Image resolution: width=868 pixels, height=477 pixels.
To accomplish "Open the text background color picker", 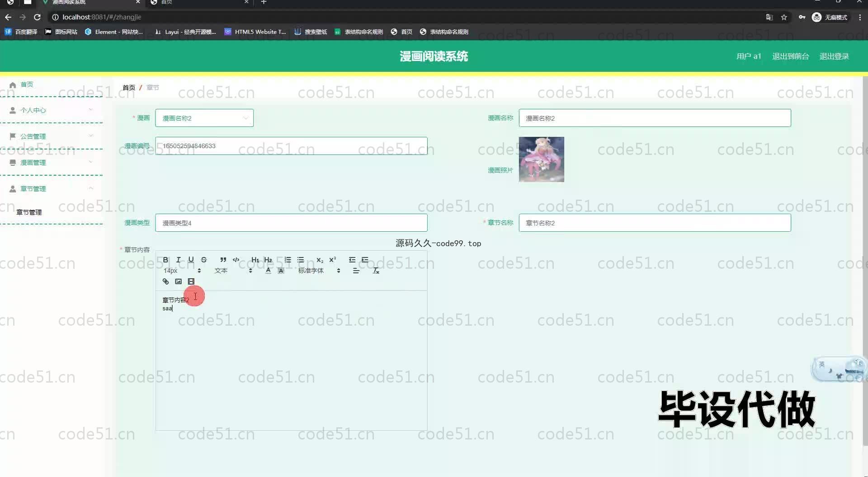I will [x=281, y=271].
